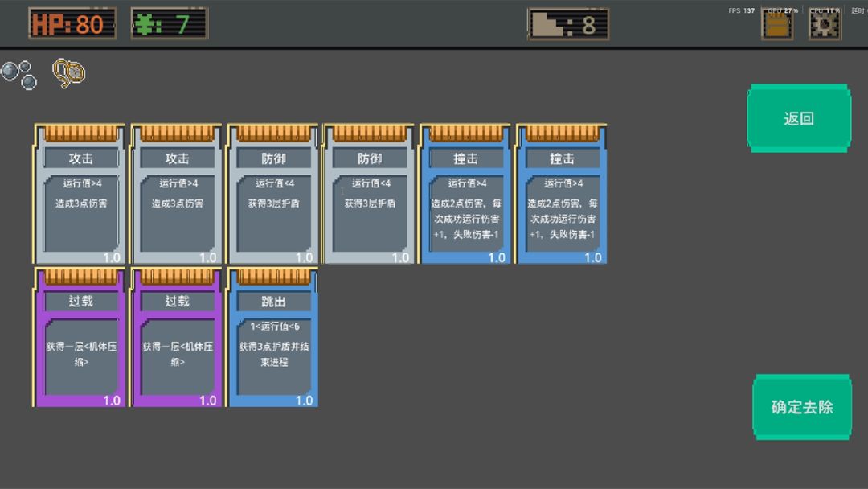
Task: Click the grey orbs item icon top-left
Action: tap(20, 74)
